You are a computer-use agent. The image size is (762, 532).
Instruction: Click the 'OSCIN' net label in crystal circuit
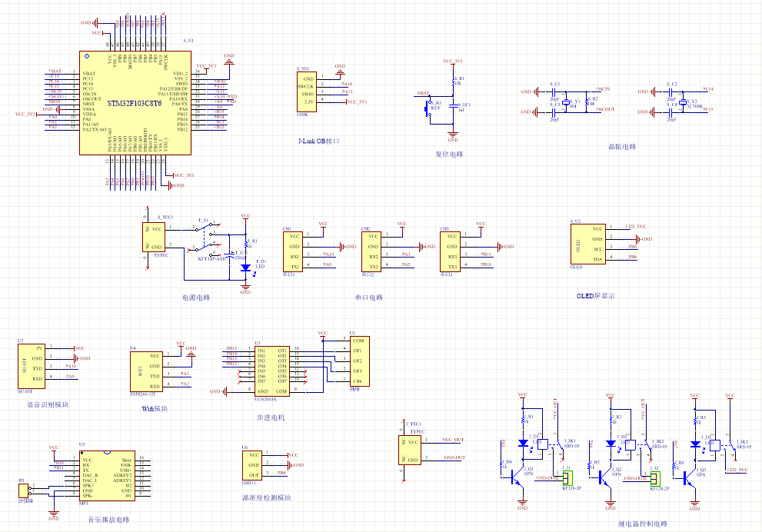tap(603, 89)
